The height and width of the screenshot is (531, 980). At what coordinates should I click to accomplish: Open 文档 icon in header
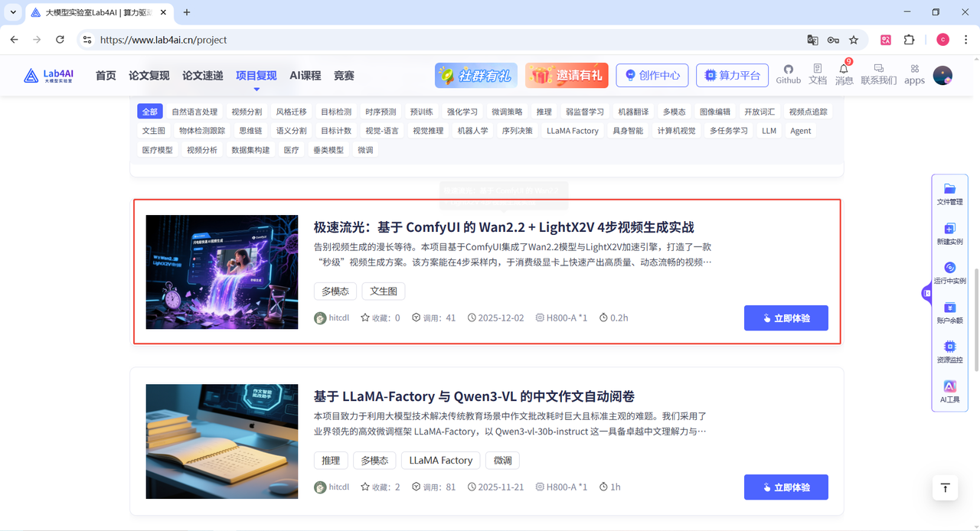tap(818, 74)
